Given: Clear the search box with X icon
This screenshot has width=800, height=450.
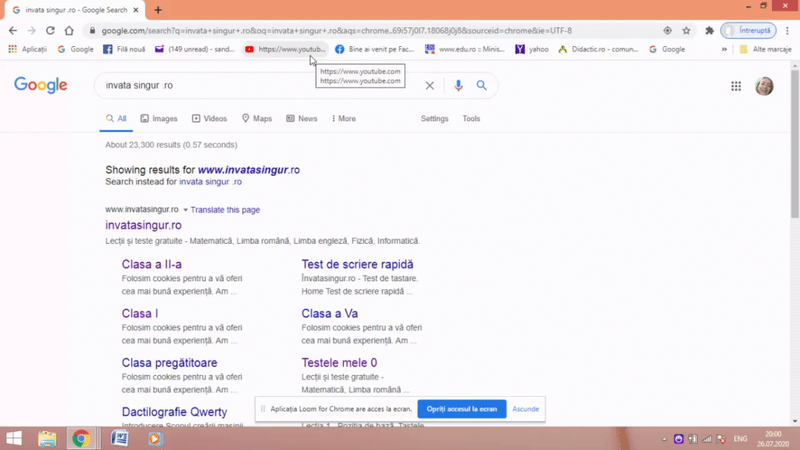Looking at the screenshot, I should click(430, 86).
